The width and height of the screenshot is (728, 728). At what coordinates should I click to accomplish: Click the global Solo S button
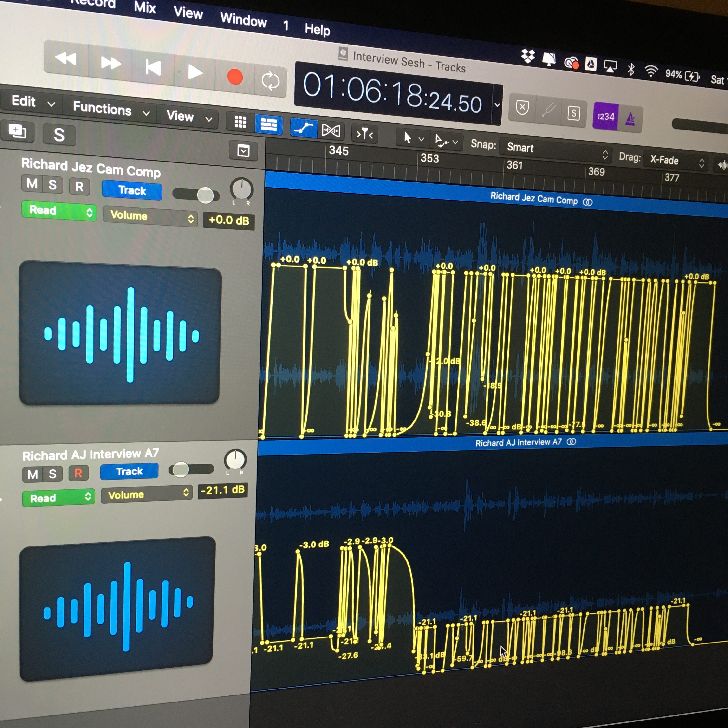(59, 135)
